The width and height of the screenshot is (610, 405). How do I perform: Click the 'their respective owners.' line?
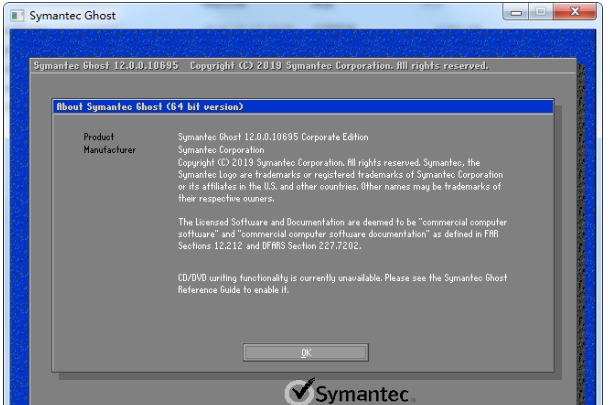click(226, 198)
